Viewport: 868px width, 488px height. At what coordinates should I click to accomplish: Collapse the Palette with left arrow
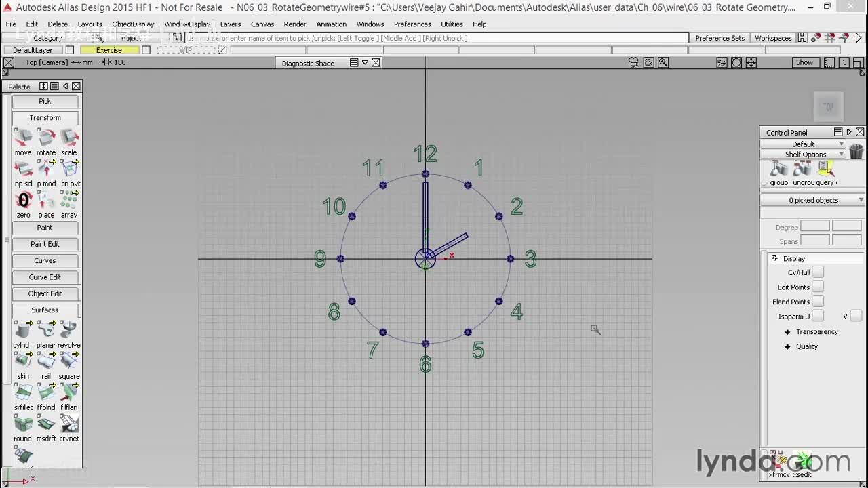tap(65, 86)
